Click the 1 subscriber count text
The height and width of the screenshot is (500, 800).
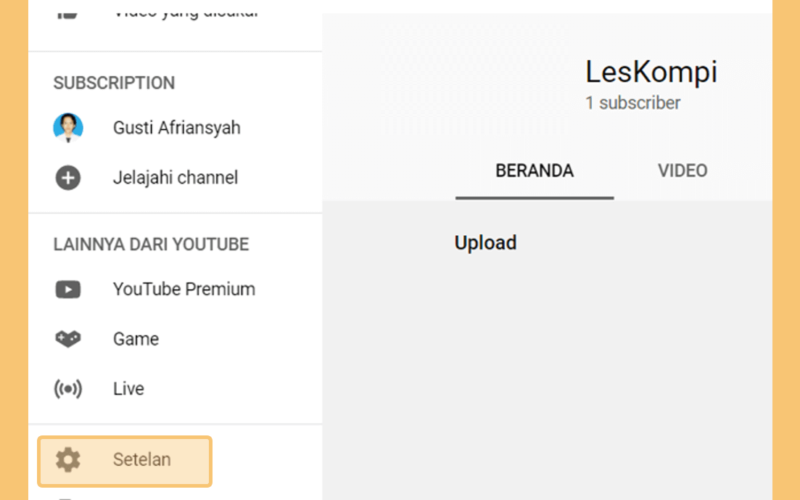633,104
